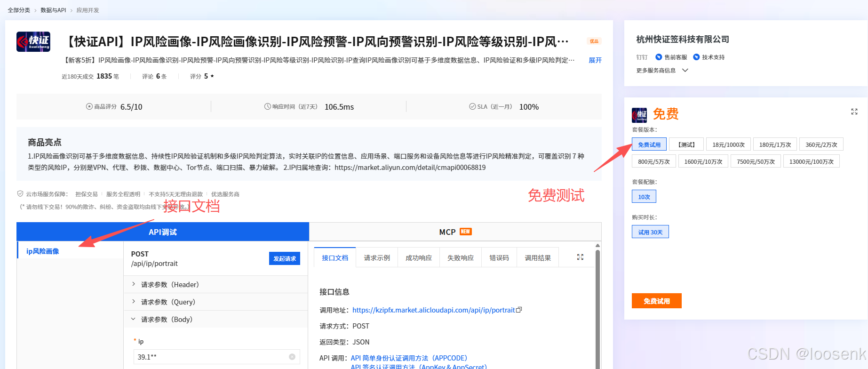
Task: Click the 售前客服 chat icon
Action: [659, 57]
